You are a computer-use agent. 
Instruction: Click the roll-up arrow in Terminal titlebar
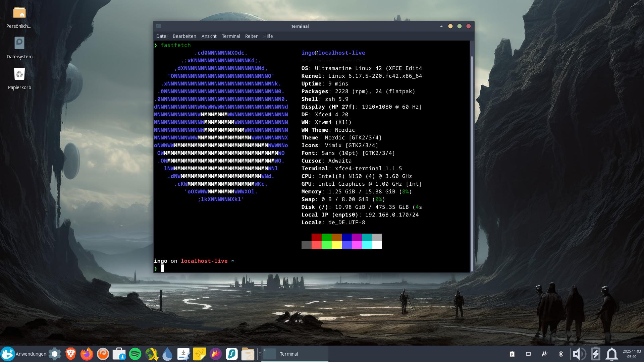(441, 26)
